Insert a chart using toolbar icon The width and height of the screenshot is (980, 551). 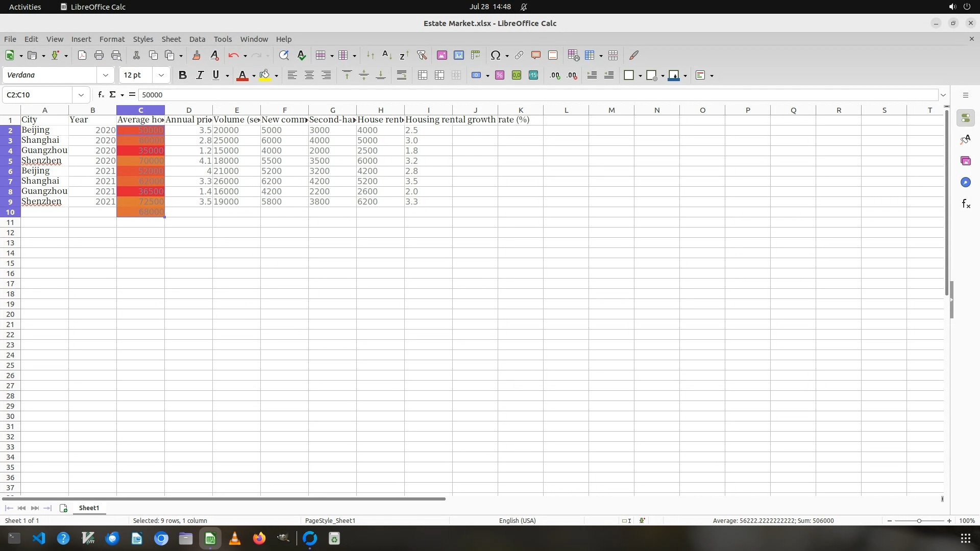click(458, 55)
